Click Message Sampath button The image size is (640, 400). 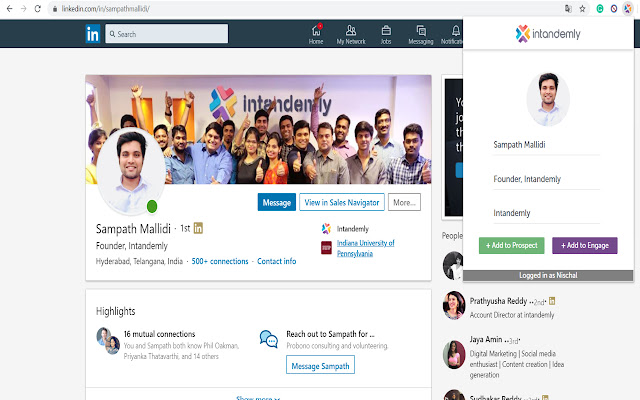click(320, 365)
